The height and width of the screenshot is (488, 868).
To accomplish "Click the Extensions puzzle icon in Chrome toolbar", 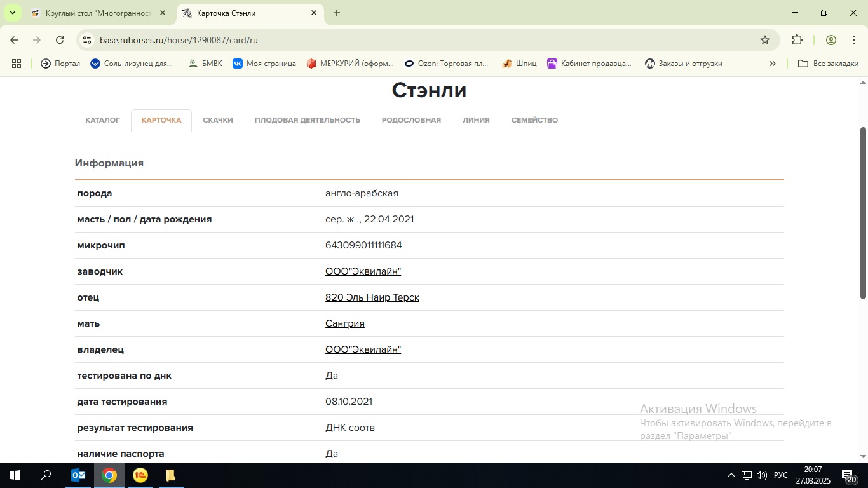I will tap(796, 39).
